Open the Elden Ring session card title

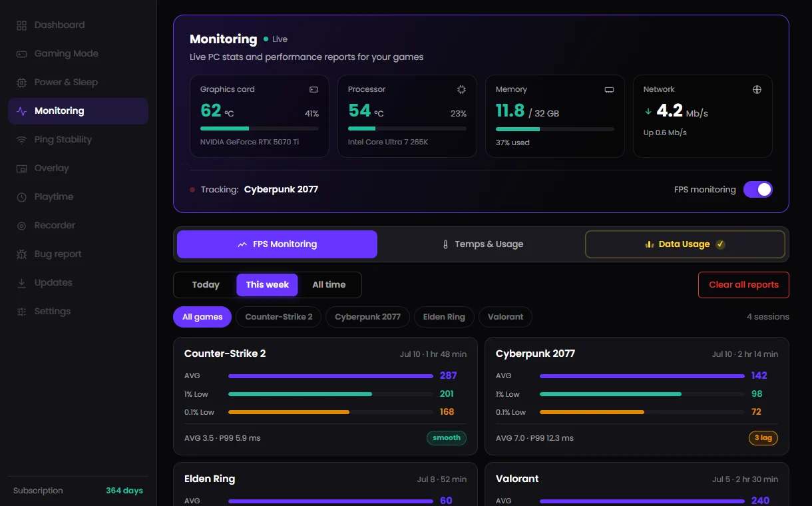(210, 479)
